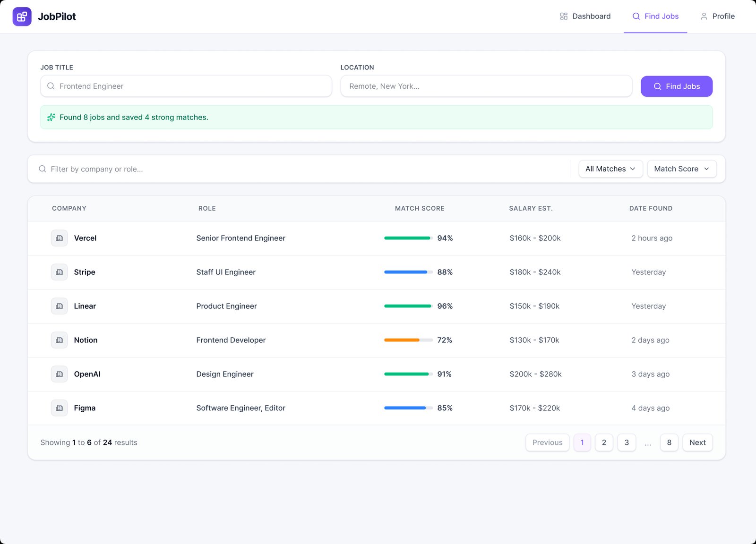Image resolution: width=756 pixels, height=544 pixels.
Task: Go to results page 3
Action: pyautogui.click(x=627, y=442)
